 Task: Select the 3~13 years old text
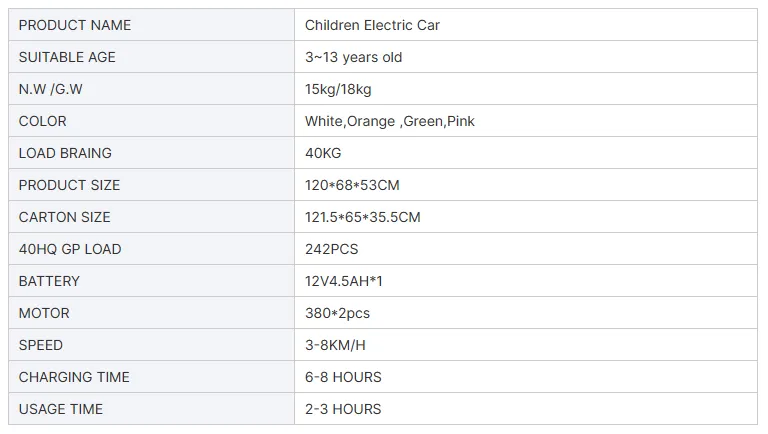point(353,57)
